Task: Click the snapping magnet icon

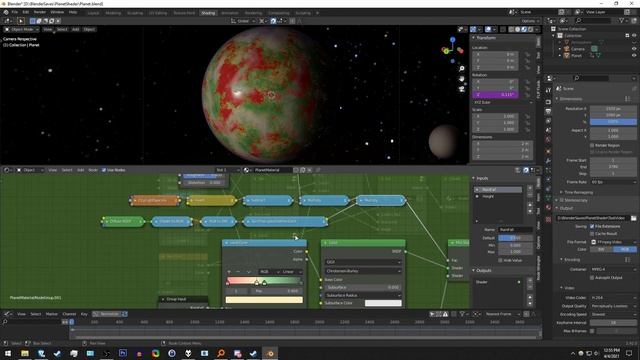Action: coord(273,21)
